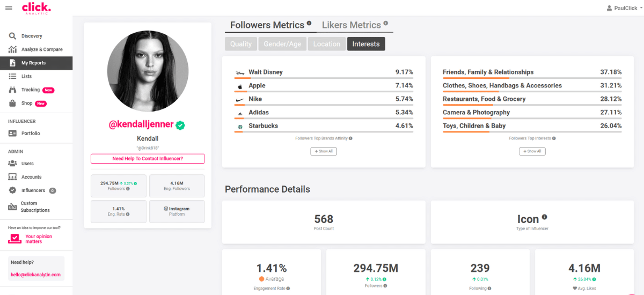Image resolution: width=644 pixels, height=295 pixels.
Task: Click the My Reports document icon
Action: (x=12, y=63)
